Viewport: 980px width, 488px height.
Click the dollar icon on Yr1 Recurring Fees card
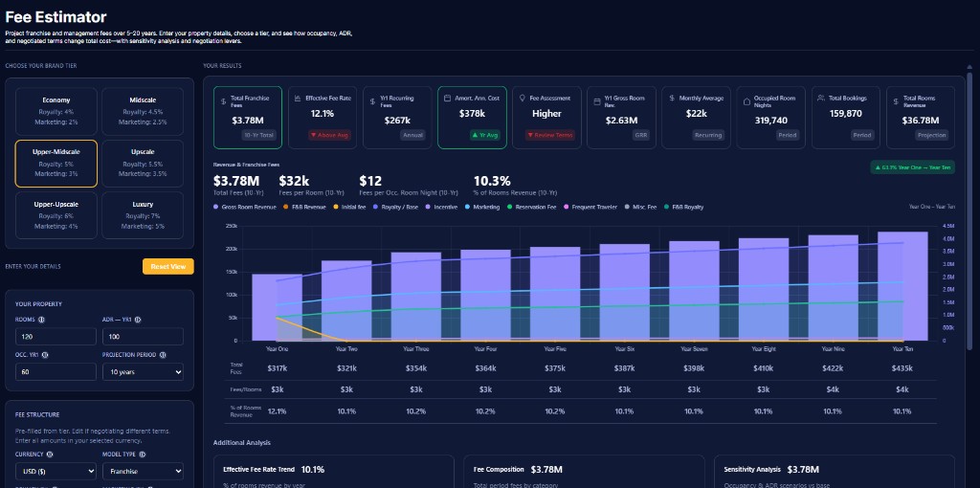[x=373, y=101]
